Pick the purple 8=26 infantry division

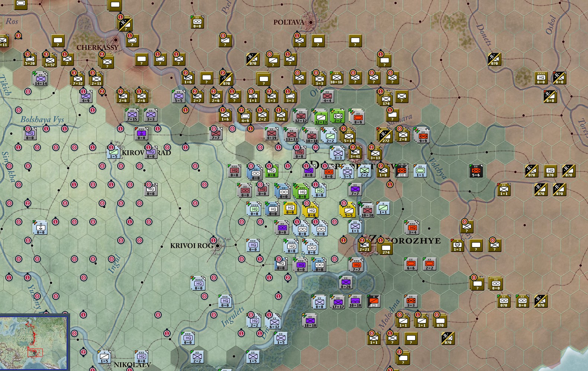(346, 282)
